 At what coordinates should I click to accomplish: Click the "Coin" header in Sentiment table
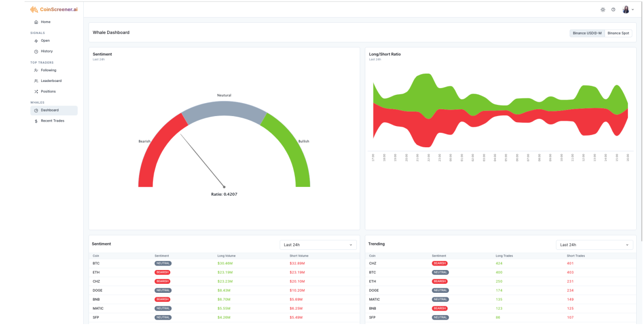pos(96,256)
